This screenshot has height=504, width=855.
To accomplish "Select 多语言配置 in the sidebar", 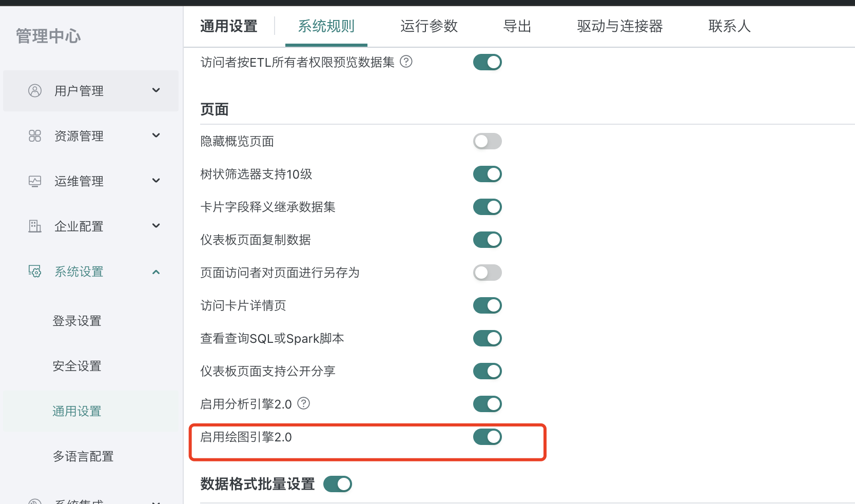I will point(83,456).
